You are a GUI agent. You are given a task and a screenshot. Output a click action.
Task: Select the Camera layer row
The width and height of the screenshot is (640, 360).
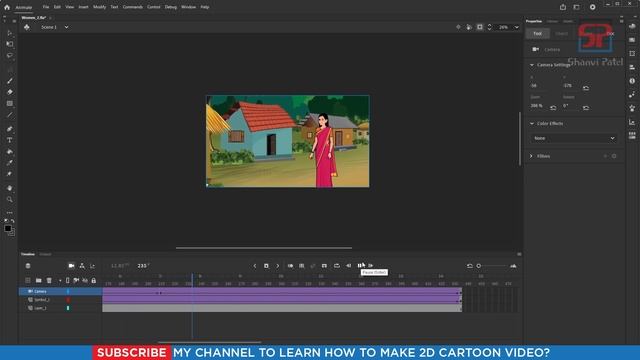(x=60, y=291)
